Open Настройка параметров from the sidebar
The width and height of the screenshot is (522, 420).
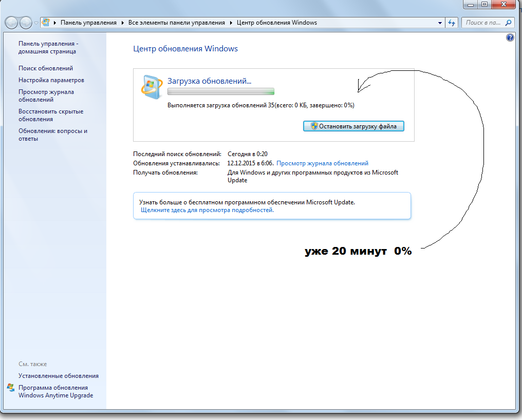(x=52, y=80)
